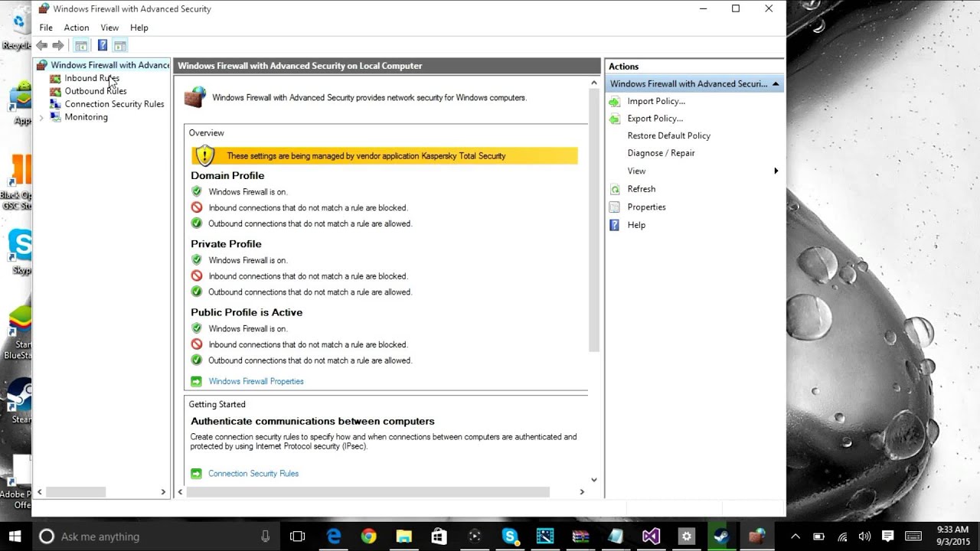Open the Help menu in the menu bar

pyautogui.click(x=139, y=28)
